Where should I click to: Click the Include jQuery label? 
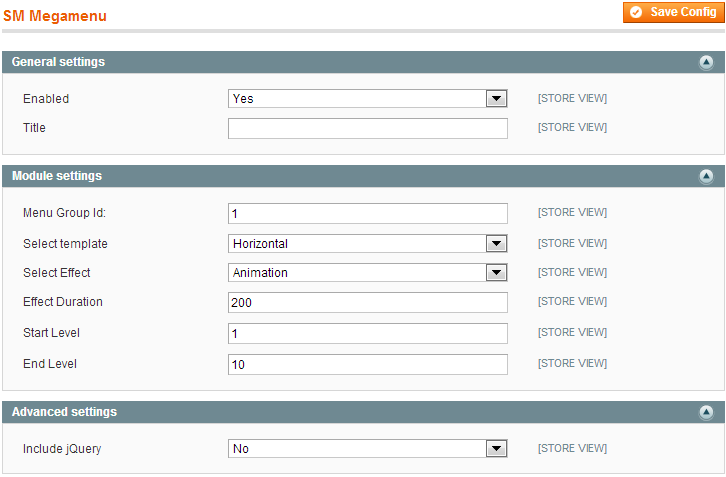(62, 449)
